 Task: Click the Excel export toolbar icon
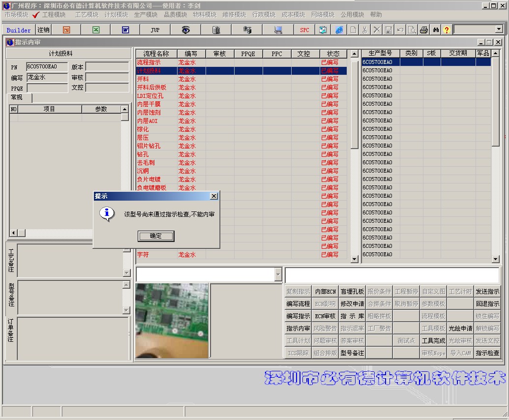pos(96,30)
